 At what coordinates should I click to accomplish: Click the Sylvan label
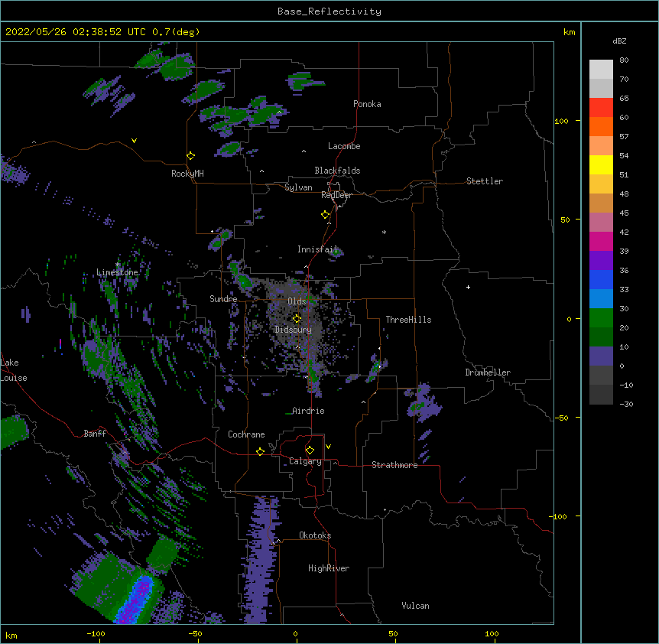[x=298, y=187]
